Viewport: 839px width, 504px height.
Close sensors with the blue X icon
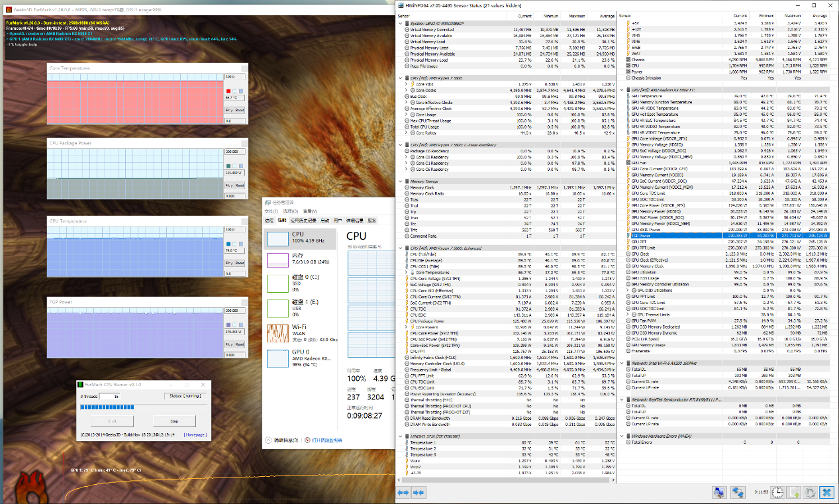[x=826, y=492]
